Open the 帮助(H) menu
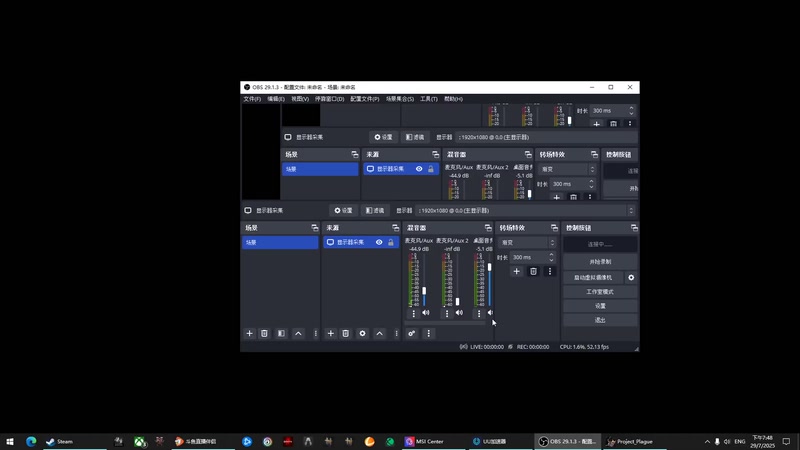This screenshot has height=450, width=800. click(x=454, y=99)
